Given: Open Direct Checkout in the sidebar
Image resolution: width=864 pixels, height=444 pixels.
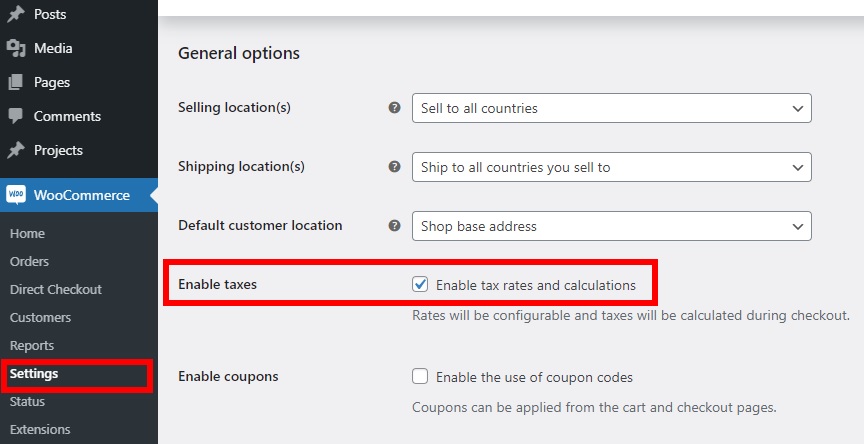Looking at the screenshot, I should (x=56, y=290).
